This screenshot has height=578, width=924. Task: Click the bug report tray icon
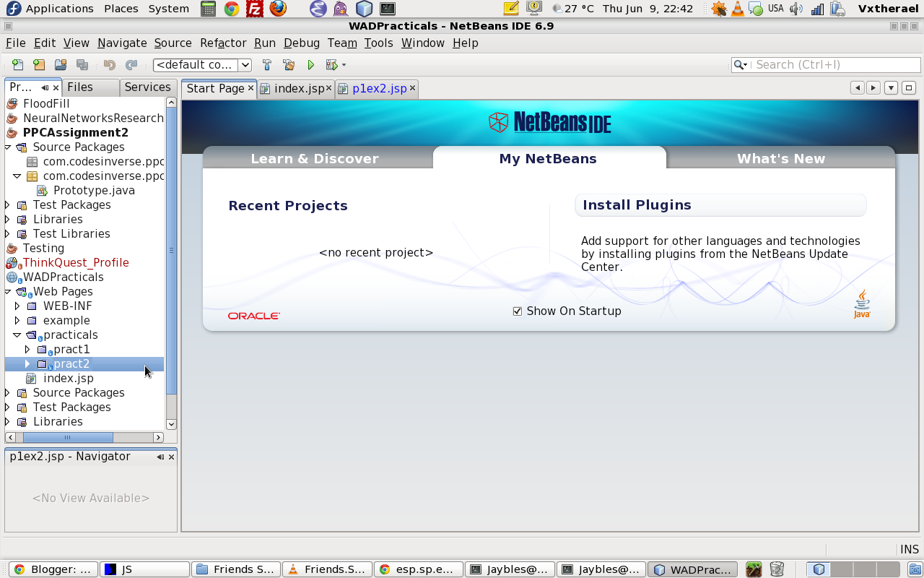coord(719,9)
